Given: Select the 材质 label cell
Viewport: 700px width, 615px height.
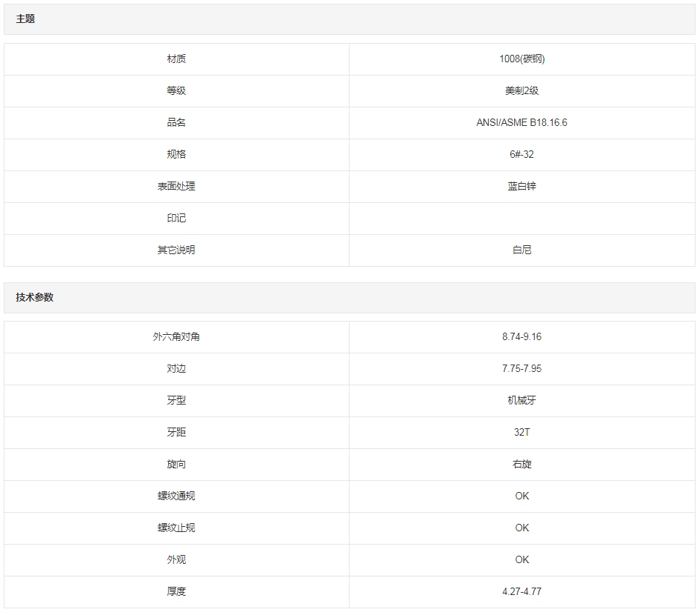Looking at the screenshot, I should coord(176,59).
